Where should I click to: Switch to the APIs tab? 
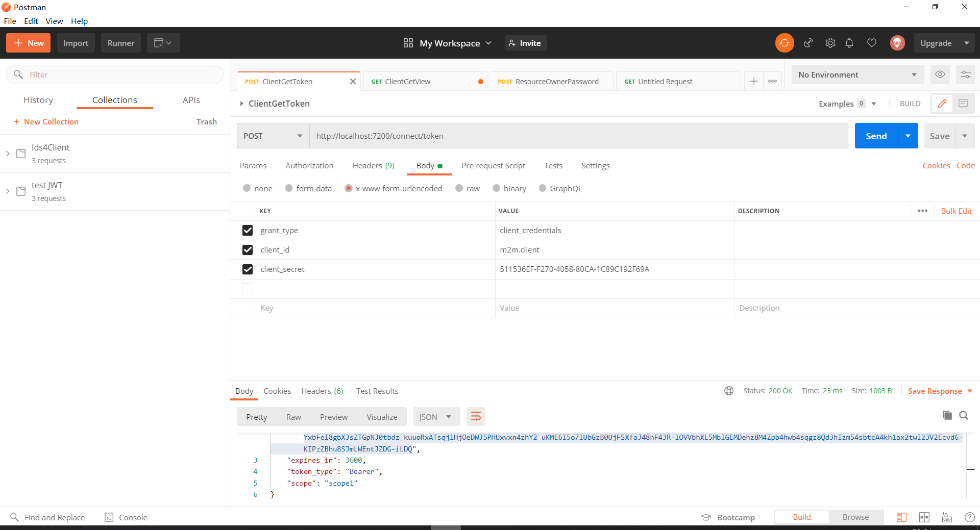tap(191, 100)
